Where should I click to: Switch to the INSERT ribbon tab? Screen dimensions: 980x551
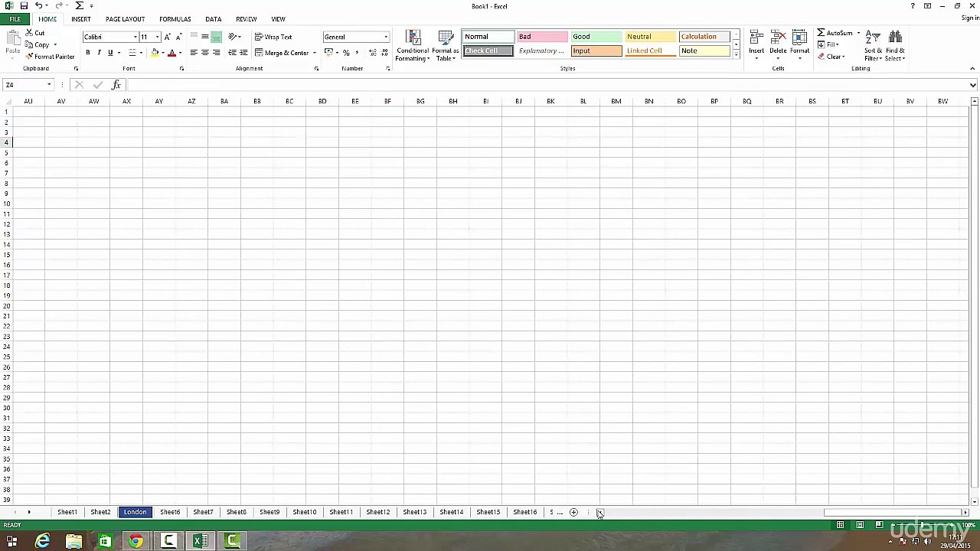80,19
